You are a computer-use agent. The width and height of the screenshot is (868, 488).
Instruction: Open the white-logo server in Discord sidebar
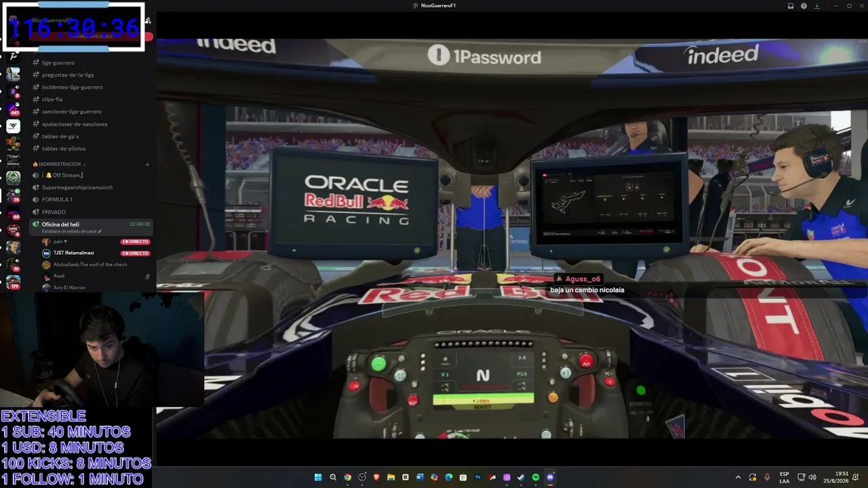tap(13, 126)
